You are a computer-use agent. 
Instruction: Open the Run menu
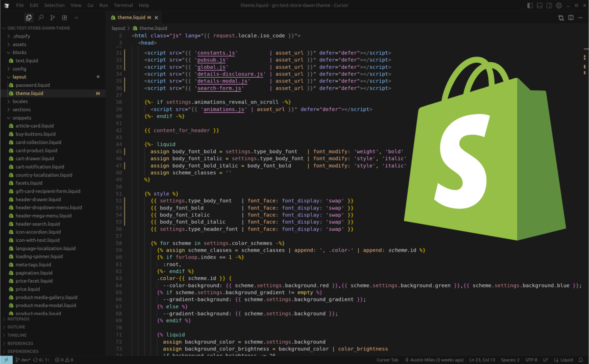[103, 5]
